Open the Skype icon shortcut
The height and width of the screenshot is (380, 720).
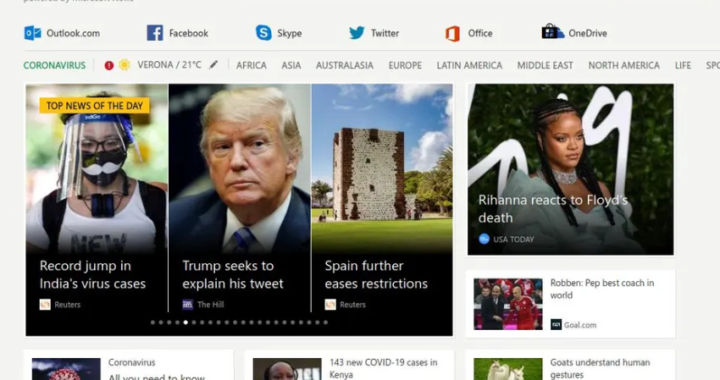click(x=264, y=33)
